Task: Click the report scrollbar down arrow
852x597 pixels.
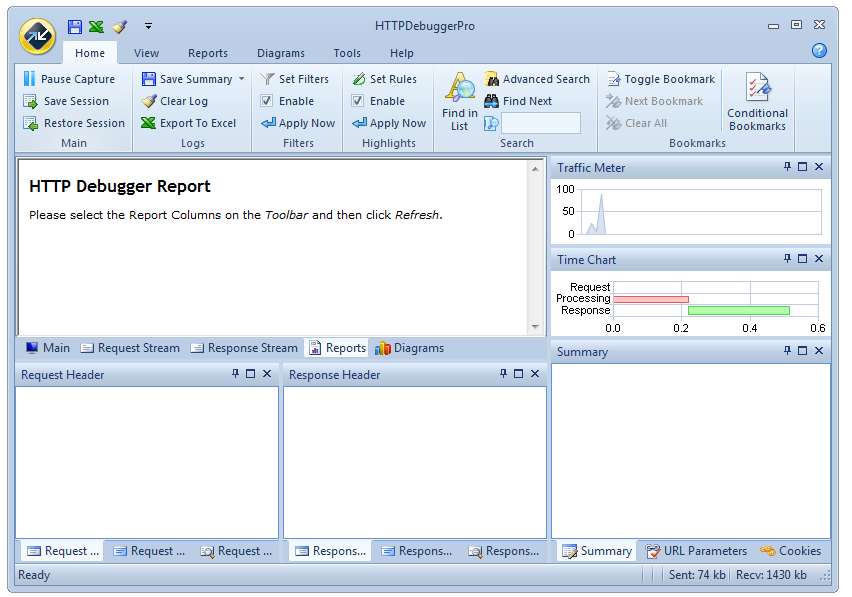Action: (535, 326)
